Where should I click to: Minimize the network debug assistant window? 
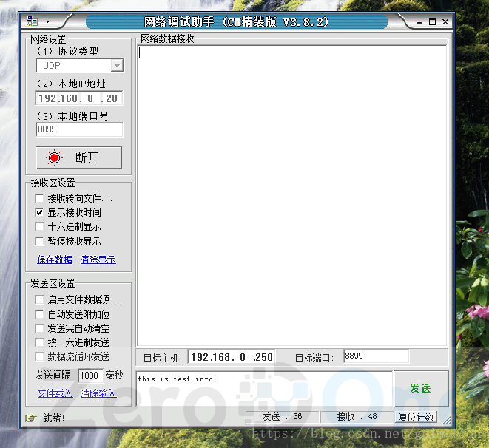tap(419, 22)
